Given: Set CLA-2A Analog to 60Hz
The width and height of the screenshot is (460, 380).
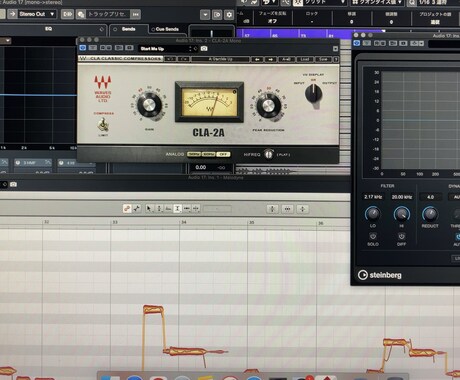Looking at the screenshot, I should click(x=209, y=154).
